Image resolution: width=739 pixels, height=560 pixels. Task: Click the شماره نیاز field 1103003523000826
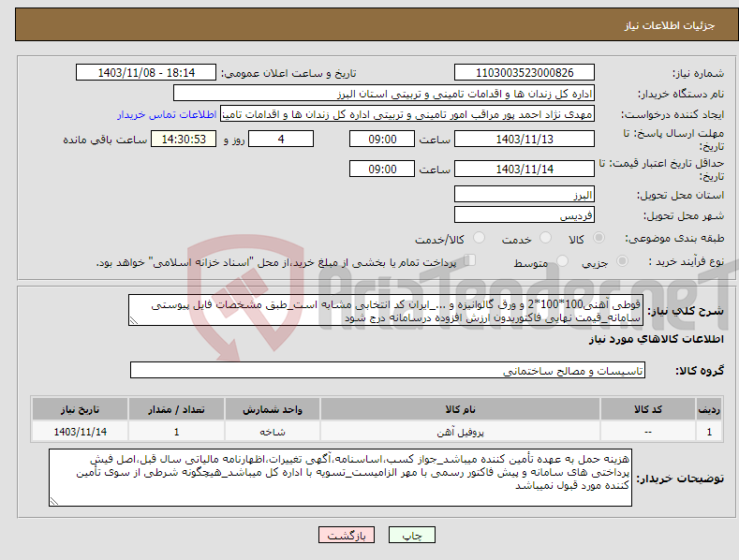point(525,73)
